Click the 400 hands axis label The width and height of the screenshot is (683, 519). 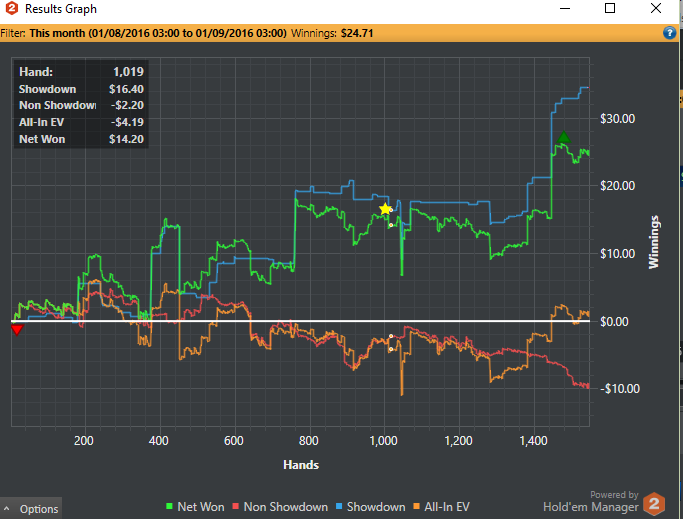click(x=159, y=441)
